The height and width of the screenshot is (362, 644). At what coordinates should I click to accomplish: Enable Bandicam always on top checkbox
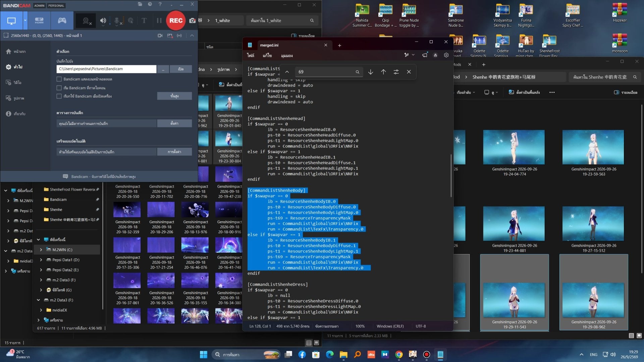click(x=59, y=79)
